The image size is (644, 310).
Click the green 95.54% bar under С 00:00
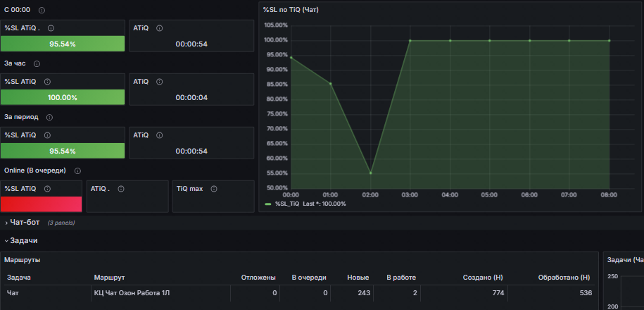tap(63, 44)
